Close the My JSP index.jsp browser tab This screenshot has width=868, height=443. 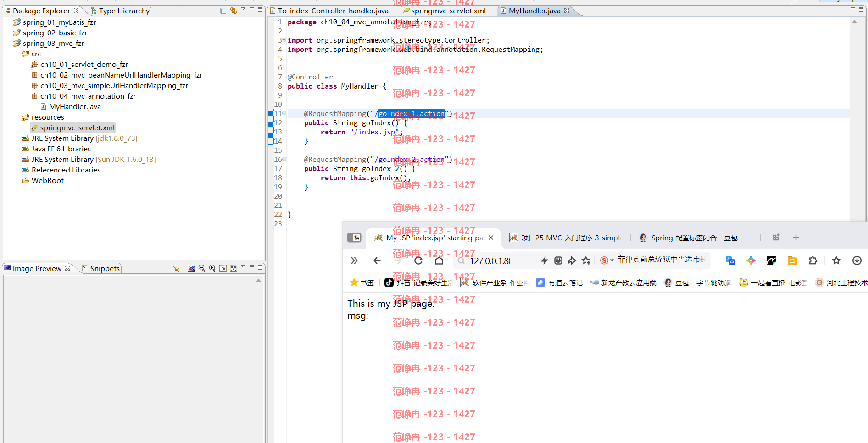[x=491, y=238]
